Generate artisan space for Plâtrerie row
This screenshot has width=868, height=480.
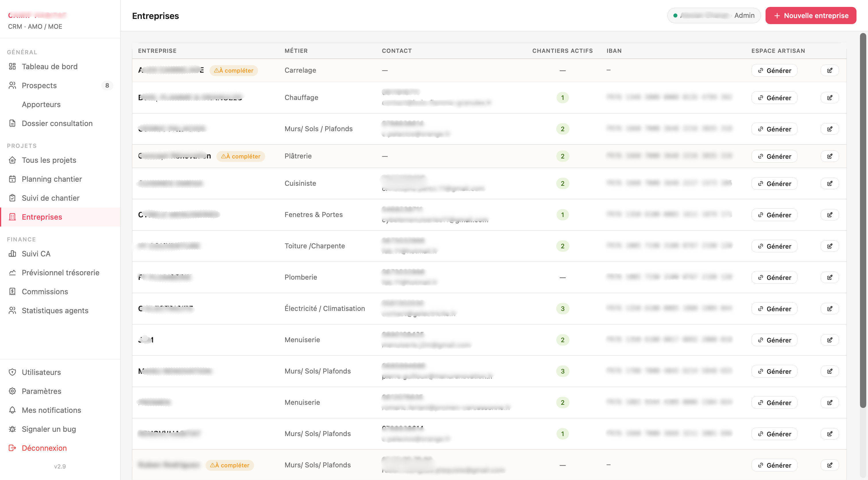pyautogui.click(x=774, y=156)
